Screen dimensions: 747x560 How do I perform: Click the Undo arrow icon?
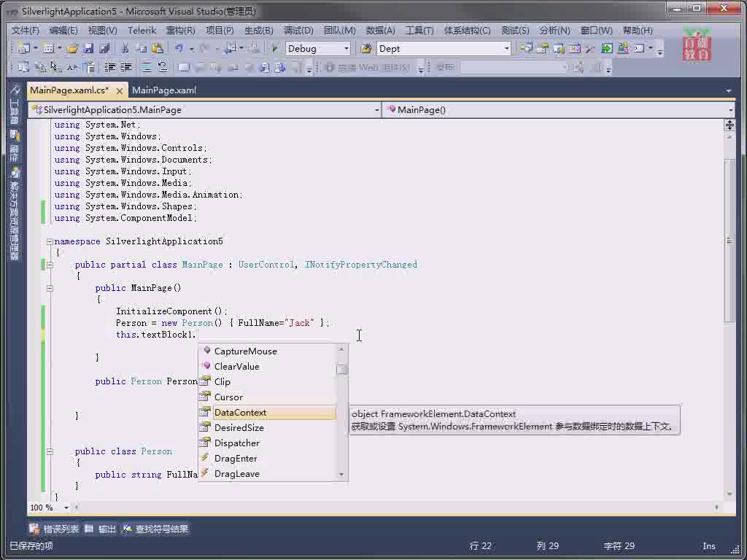pyautogui.click(x=179, y=48)
